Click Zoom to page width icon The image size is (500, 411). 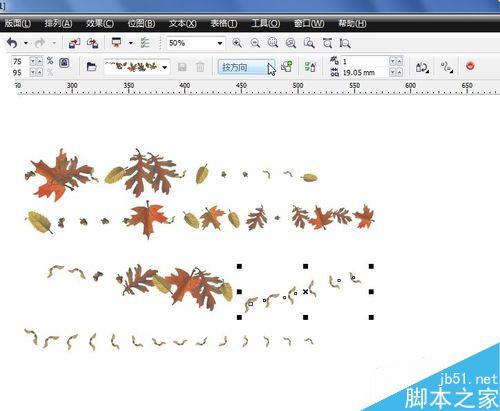[327, 43]
